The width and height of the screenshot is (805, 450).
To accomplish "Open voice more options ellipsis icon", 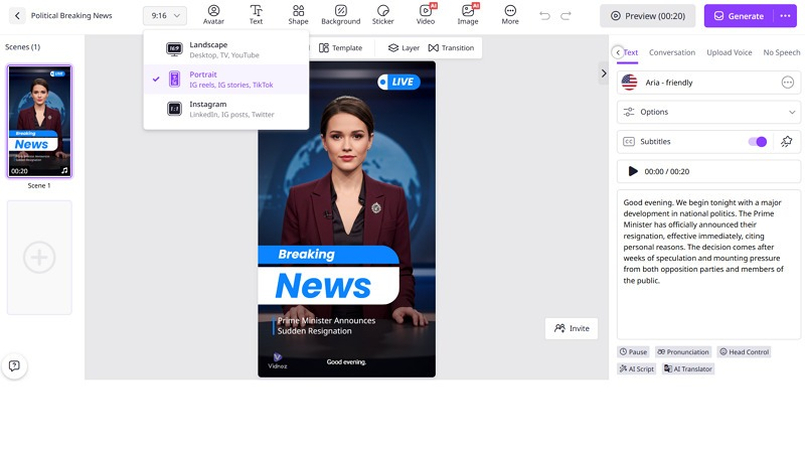I will coord(788,82).
